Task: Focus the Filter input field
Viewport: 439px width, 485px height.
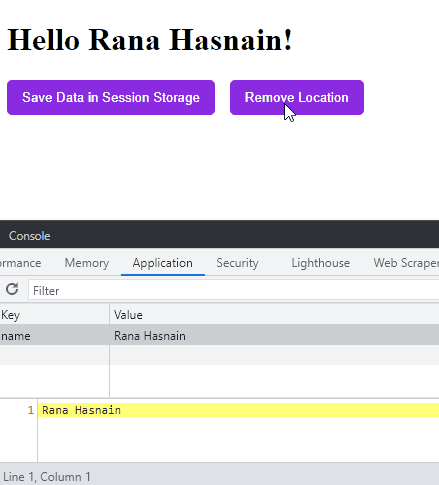Action: click(233, 291)
